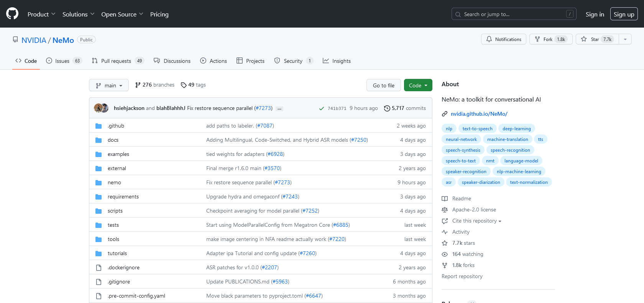Click the Cite this repository icon

pos(445,221)
